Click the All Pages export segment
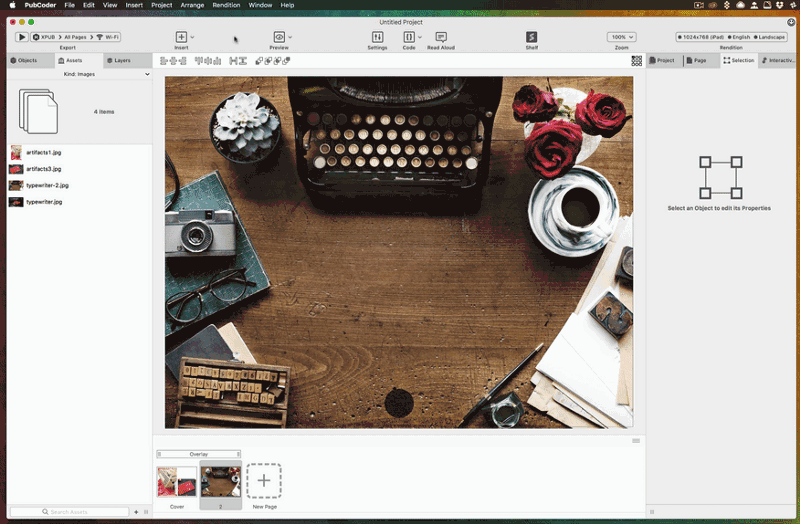This screenshot has height=524, width=800. point(75,37)
